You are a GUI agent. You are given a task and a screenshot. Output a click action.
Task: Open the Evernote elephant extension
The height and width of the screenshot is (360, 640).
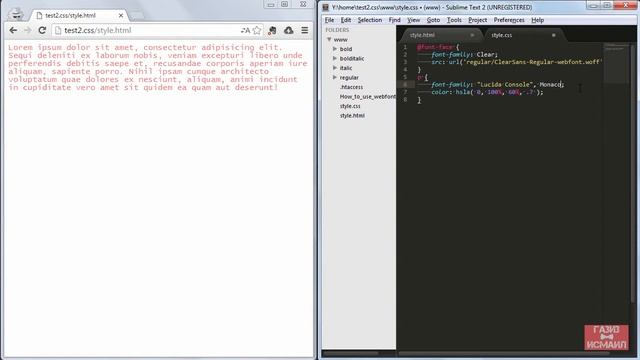(272, 30)
